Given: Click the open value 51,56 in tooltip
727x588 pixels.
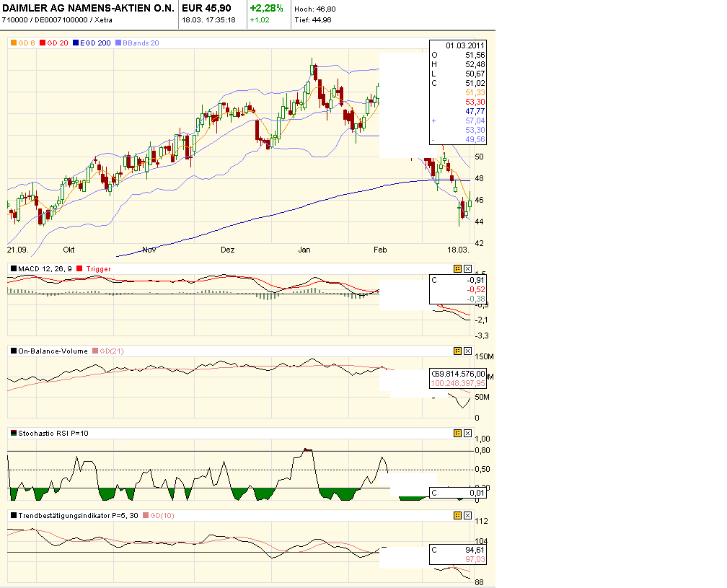Looking at the screenshot, I should click(475, 55).
